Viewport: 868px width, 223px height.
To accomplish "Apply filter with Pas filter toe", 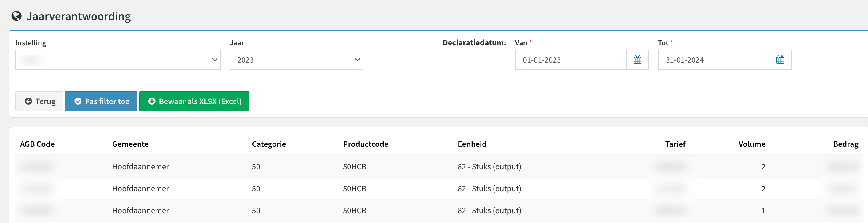I will [101, 101].
